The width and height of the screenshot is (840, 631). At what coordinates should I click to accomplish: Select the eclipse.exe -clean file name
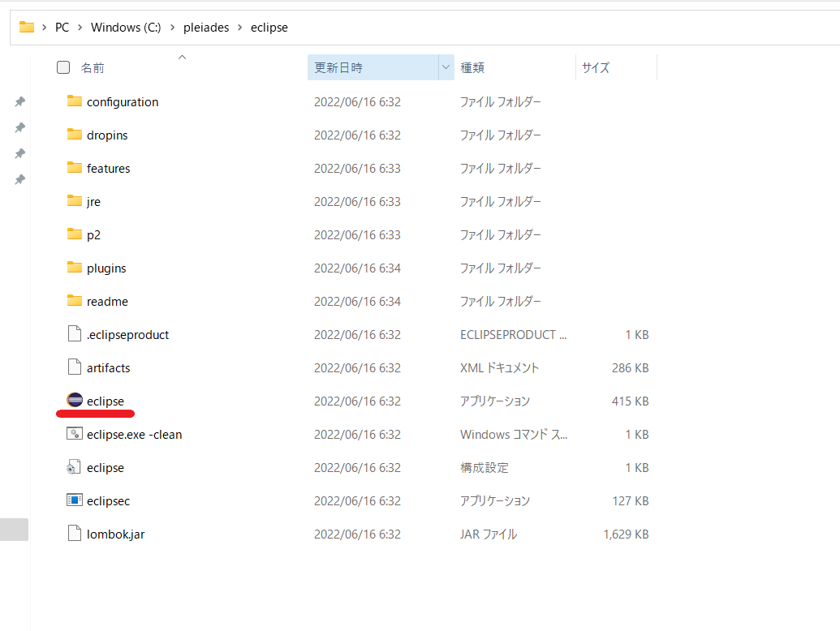pos(135,434)
